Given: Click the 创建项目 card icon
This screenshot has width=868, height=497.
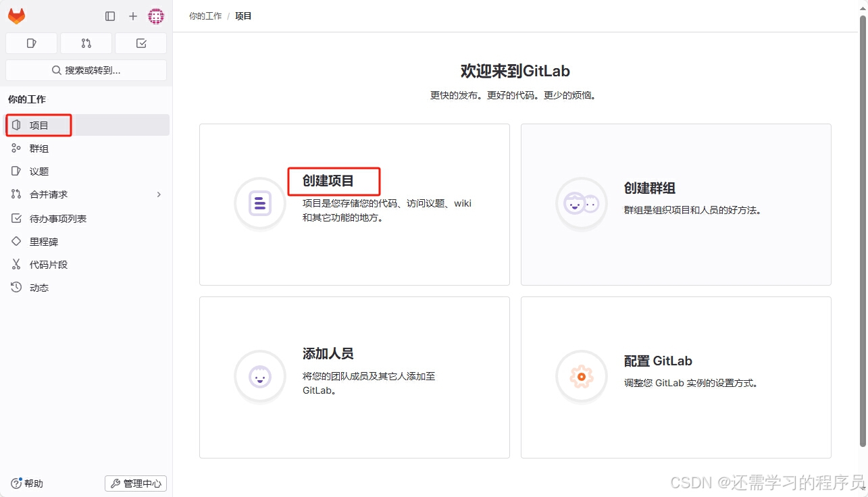Looking at the screenshot, I should click(x=260, y=203).
